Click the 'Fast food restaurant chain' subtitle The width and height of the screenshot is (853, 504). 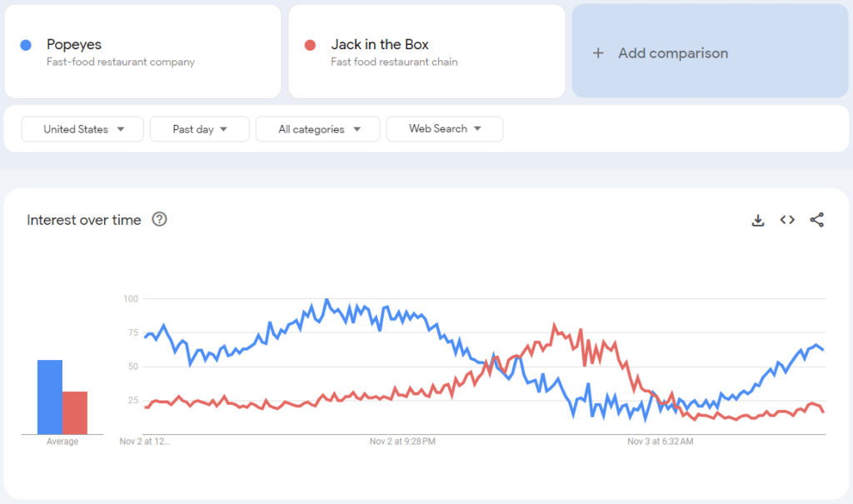(x=394, y=62)
